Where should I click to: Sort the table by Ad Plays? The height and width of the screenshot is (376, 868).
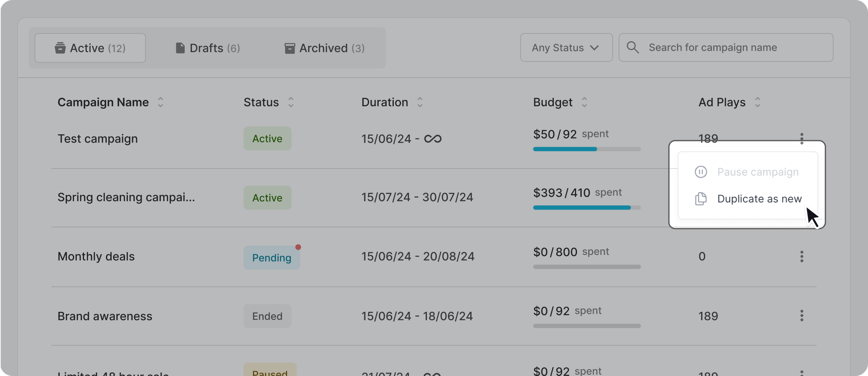pyautogui.click(x=757, y=102)
